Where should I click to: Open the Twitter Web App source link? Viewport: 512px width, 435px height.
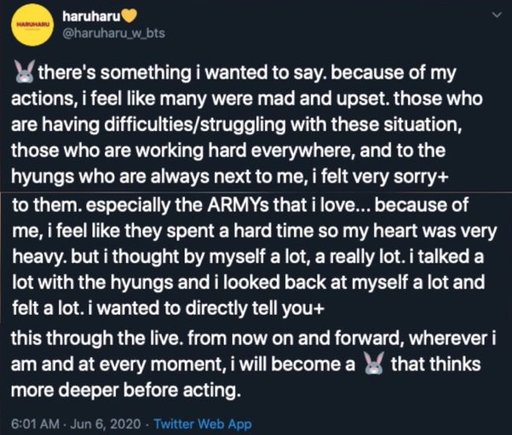tap(203, 424)
